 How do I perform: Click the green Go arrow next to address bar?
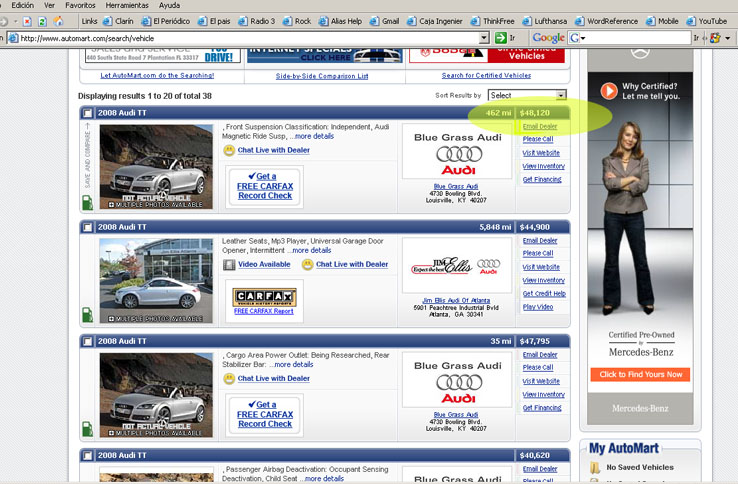[501, 38]
